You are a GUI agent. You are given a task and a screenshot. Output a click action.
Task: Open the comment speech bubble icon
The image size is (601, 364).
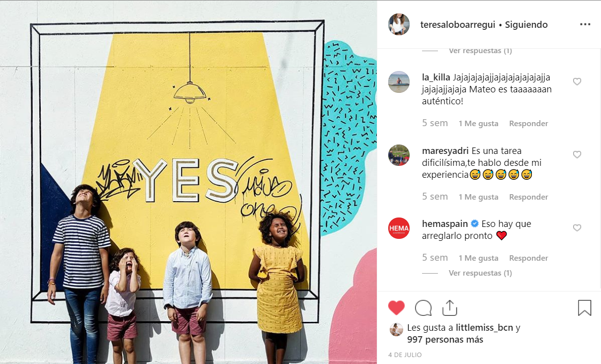423,308
